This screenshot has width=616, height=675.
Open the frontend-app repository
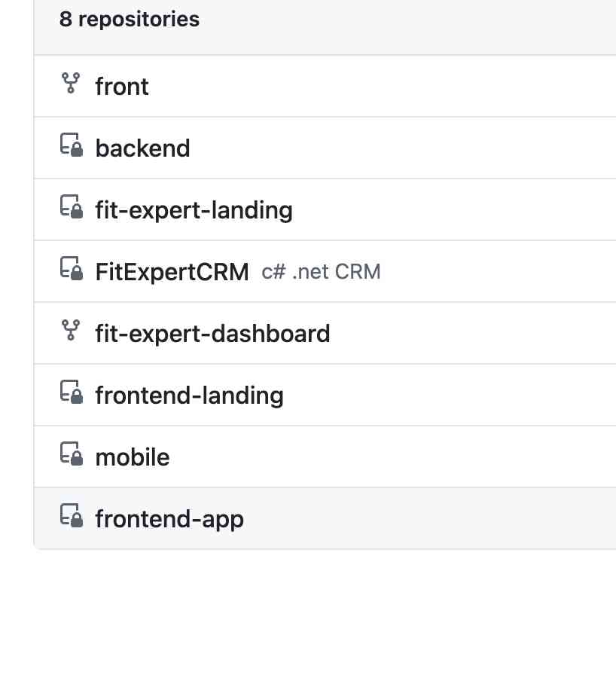pyautogui.click(x=169, y=519)
